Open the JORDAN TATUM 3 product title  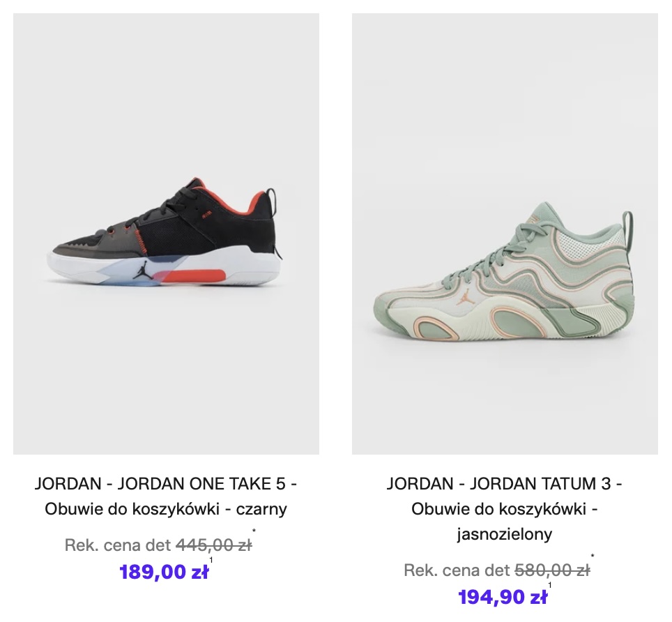tap(505, 483)
